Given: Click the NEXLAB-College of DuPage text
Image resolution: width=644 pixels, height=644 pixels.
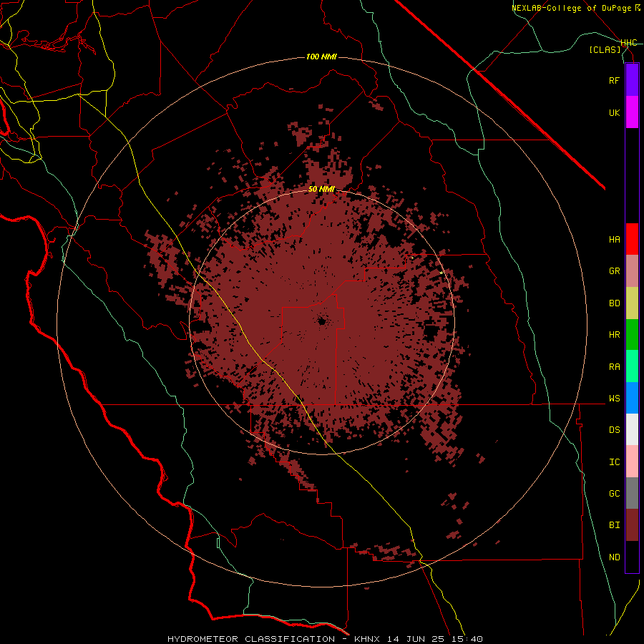Looking at the screenshot, I should 572,8.
